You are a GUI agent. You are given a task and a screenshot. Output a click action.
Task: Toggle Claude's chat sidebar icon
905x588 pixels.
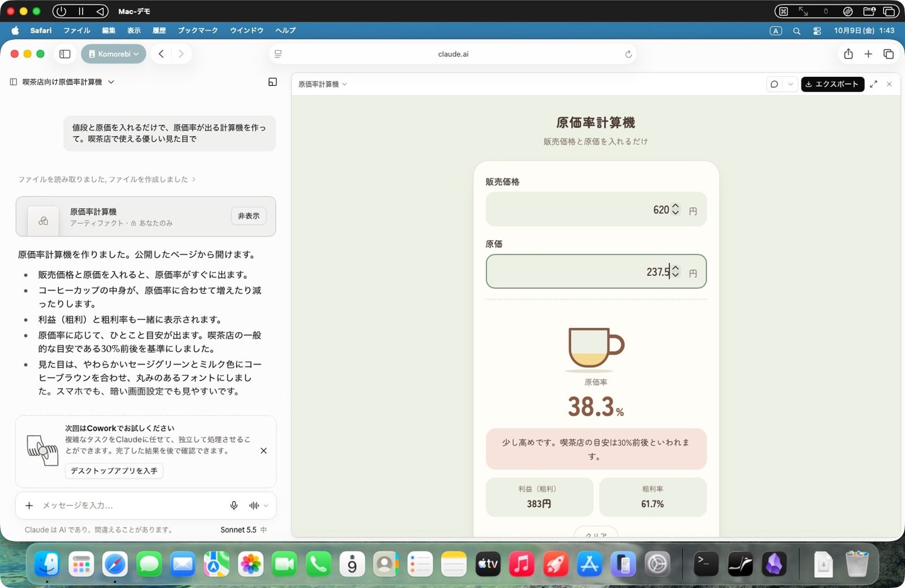(x=14, y=82)
